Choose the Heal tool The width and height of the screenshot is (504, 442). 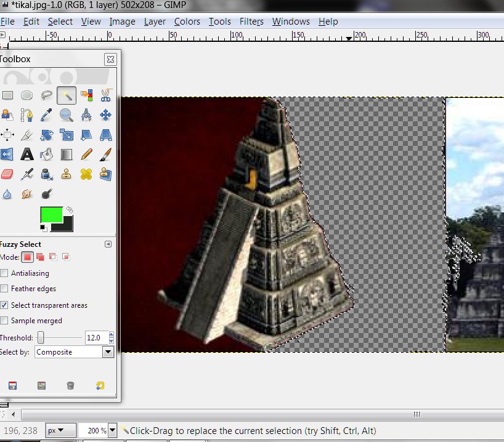tap(86, 174)
